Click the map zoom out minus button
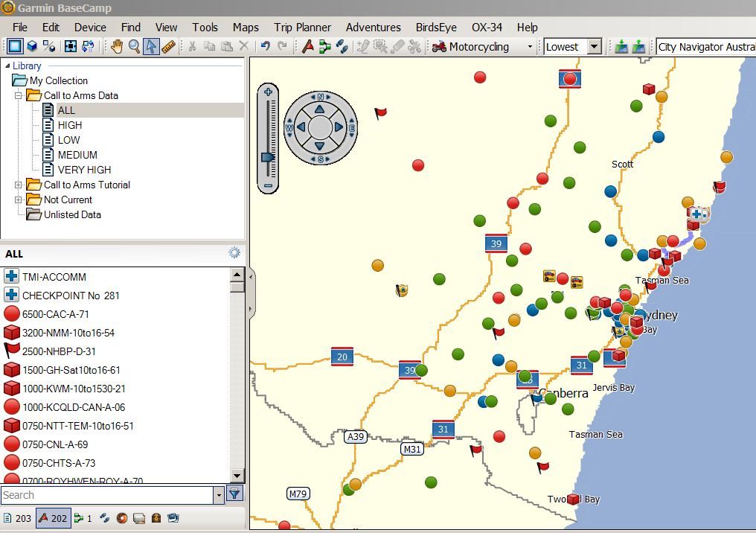Screen dimensions: 756x533 (x=269, y=185)
